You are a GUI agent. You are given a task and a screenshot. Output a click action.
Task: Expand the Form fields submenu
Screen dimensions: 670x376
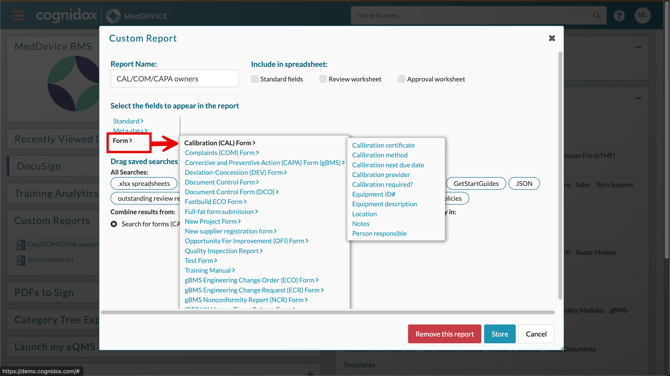[123, 141]
